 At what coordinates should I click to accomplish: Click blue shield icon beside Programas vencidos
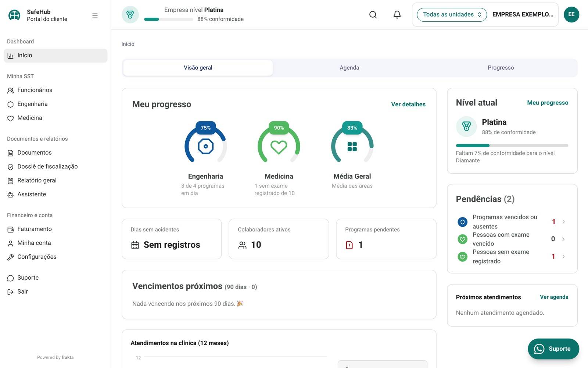point(462,222)
